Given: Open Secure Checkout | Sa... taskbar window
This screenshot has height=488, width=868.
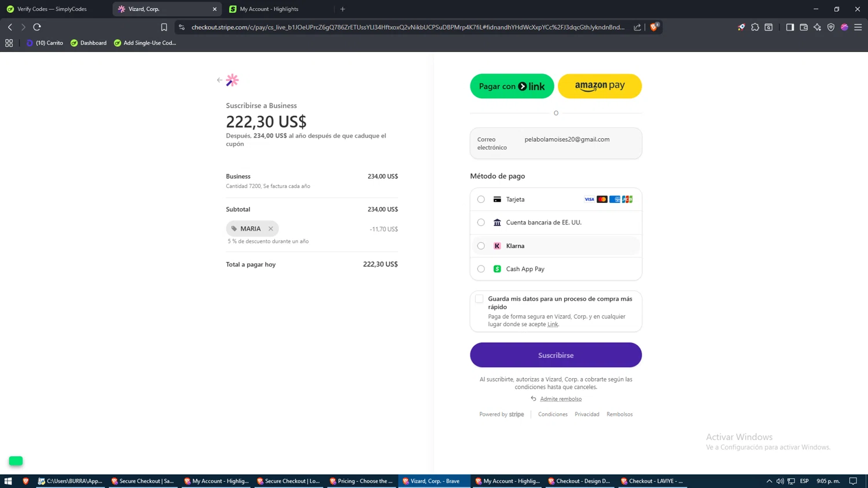Looking at the screenshot, I should pos(143,481).
